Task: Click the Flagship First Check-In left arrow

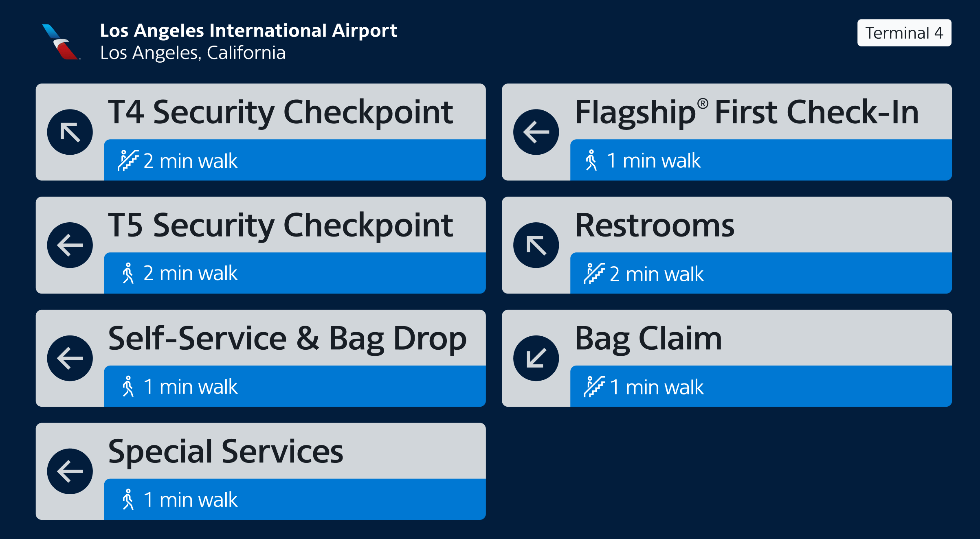Action: pyautogui.click(x=536, y=132)
